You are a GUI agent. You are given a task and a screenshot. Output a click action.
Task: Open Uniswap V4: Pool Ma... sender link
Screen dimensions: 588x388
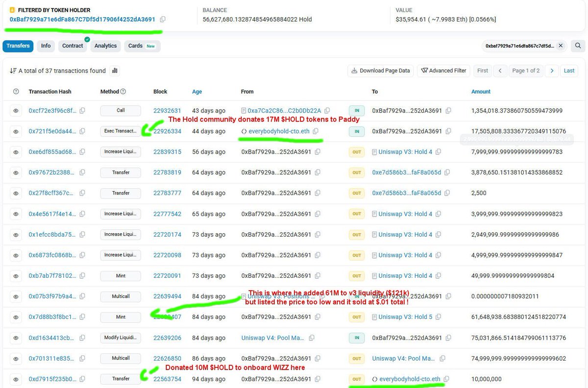click(x=273, y=338)
